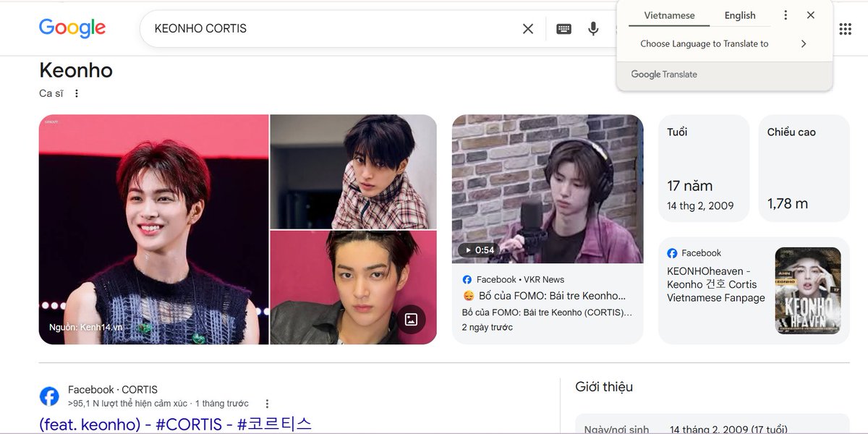The height and width of the screenshot is (434, 868).
Task: Click Facebook icon in VKR News card
Action: click(467, 279)
